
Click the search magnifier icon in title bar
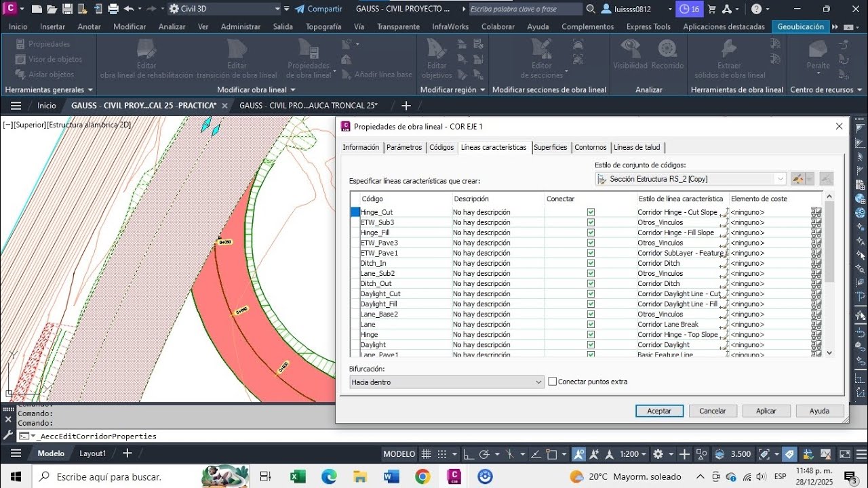pyautogui.click(x=591, y=9)
